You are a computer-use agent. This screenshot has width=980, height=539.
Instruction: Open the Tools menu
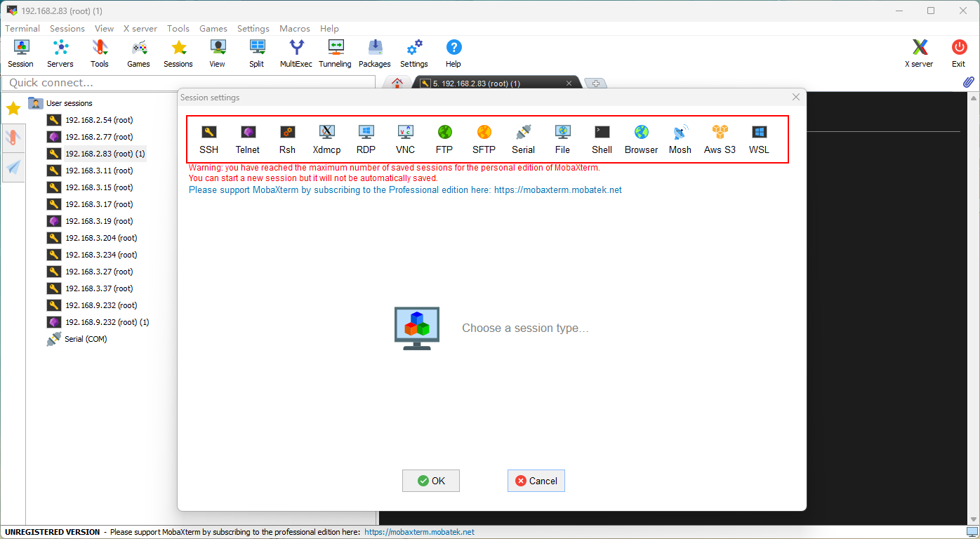[x=178, y=29]
